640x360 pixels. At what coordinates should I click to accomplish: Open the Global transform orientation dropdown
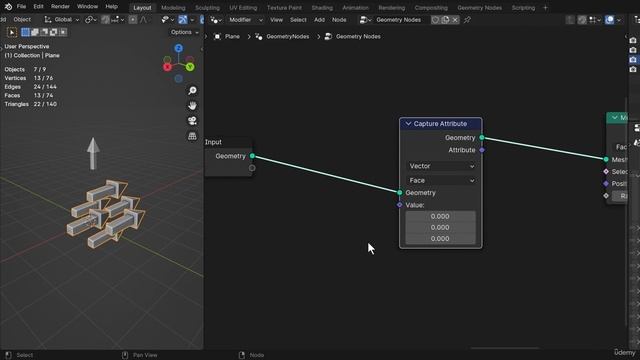pos(62,20)
